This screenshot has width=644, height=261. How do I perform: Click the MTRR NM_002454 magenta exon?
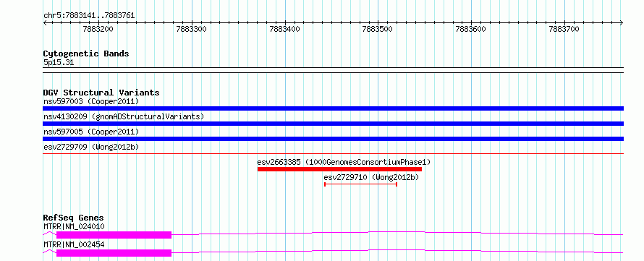(114, 253)
